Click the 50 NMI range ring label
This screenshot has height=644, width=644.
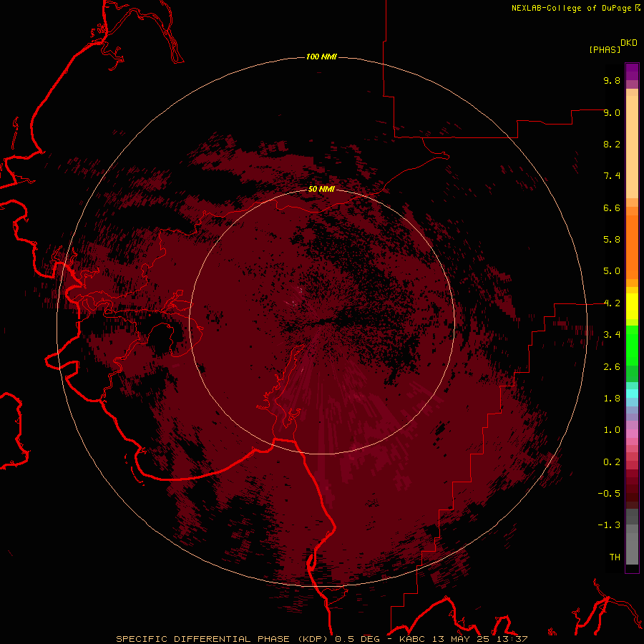(x=321, y=189)
